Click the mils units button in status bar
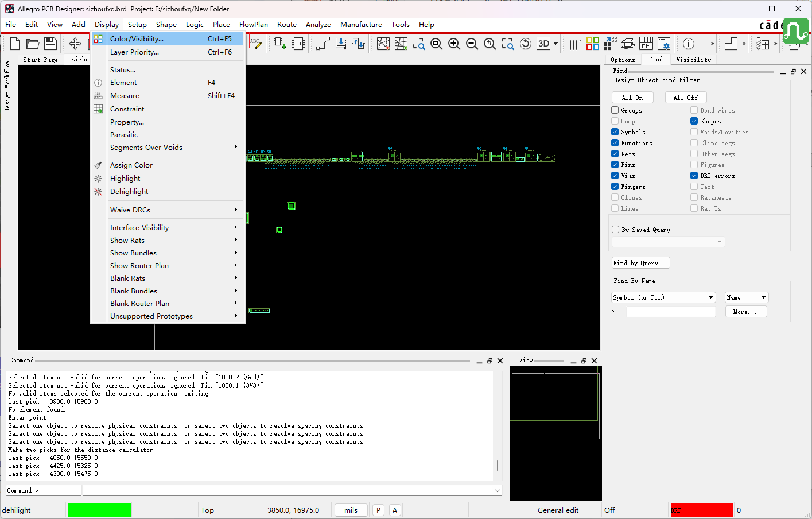 pyautogui.click(x=351, y=510)
